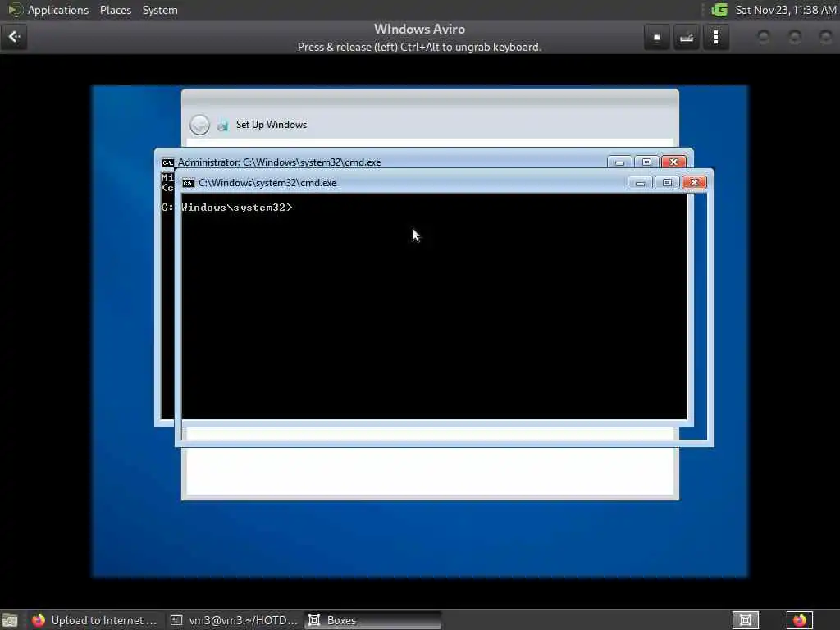Go back with the Boxes back arrow
Screen dimensions: 840x630
click(14, 37)
